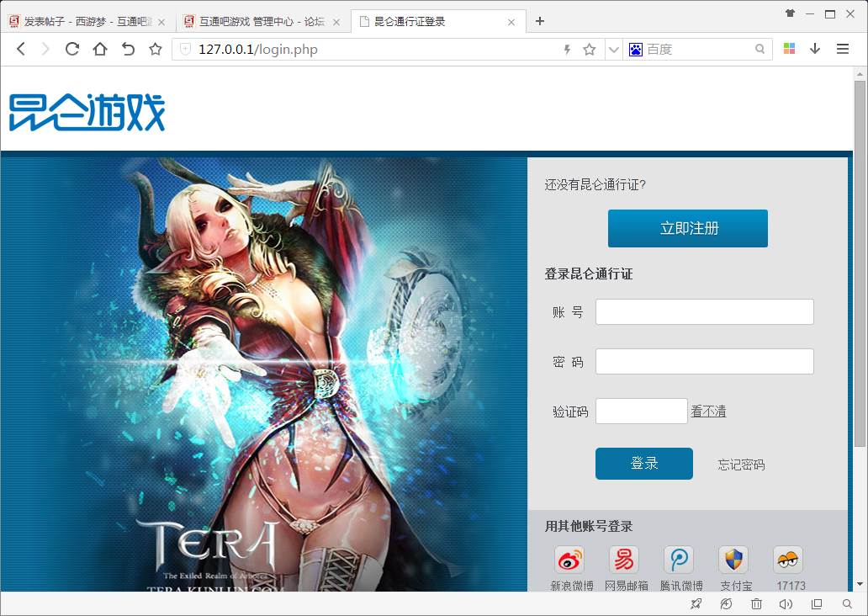Viewport: 868px width, 616px height.
Task: Click the 看不清 refresh captcha link
Action: 708,411
